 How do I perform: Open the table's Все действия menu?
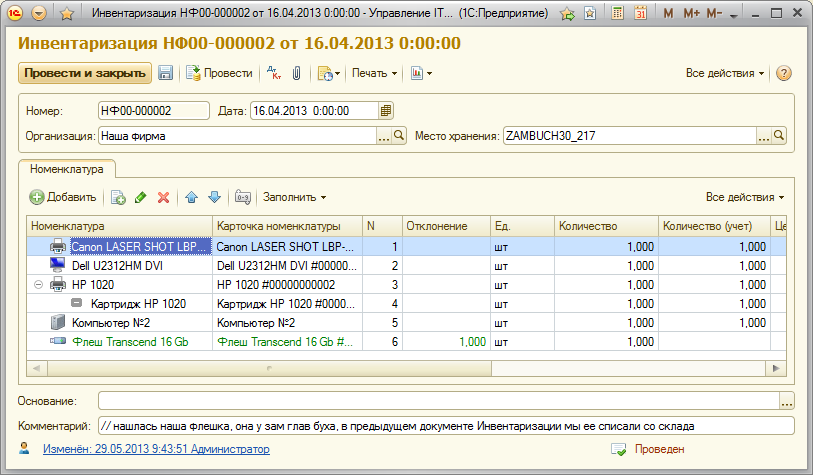(745, 197)
